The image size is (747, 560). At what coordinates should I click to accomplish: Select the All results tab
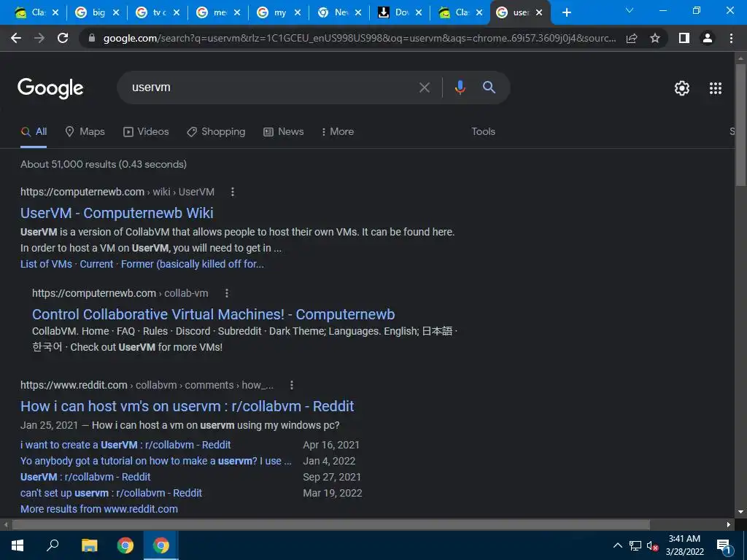[x=34, y=132]
